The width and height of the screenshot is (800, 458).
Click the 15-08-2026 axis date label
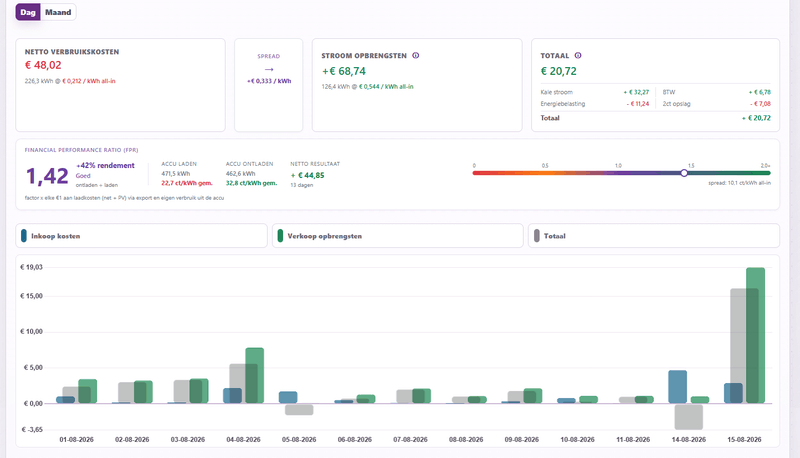[x=744, y=440]
